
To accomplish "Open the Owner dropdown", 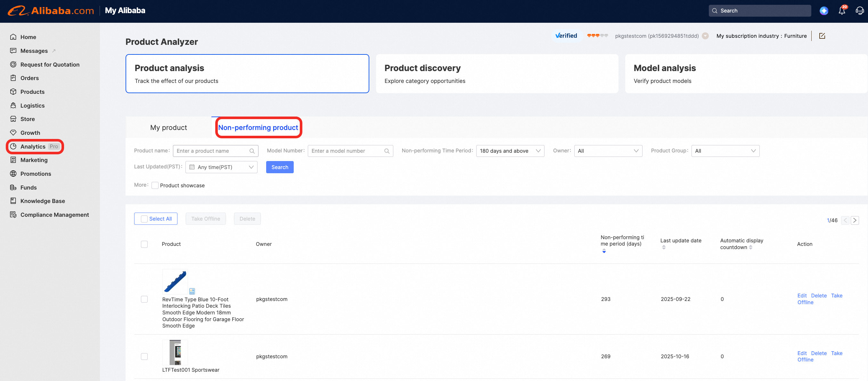I will (608, 151).
